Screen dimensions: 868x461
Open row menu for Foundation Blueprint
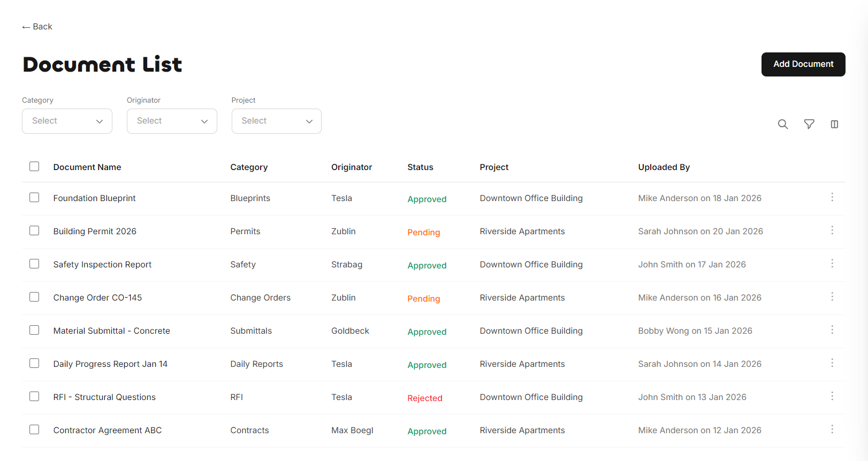832,197
